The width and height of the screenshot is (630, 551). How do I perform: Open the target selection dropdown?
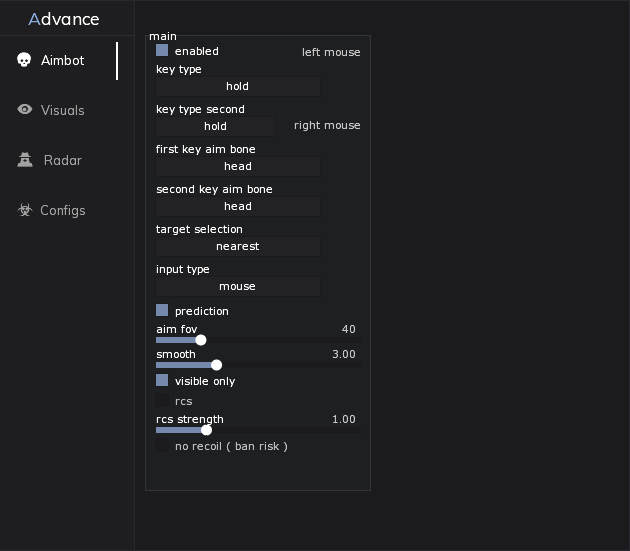click(x=238, y=246)
